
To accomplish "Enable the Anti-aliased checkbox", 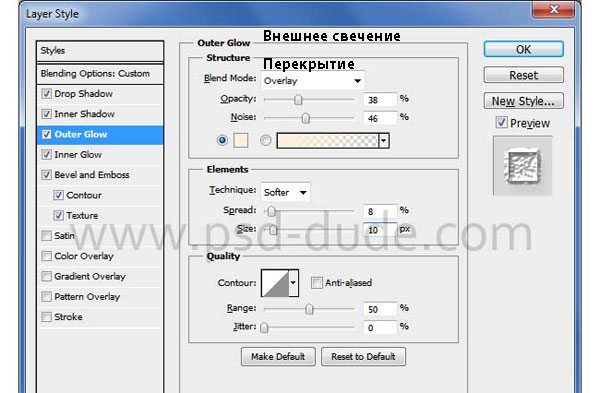I will tap(316, 283).
